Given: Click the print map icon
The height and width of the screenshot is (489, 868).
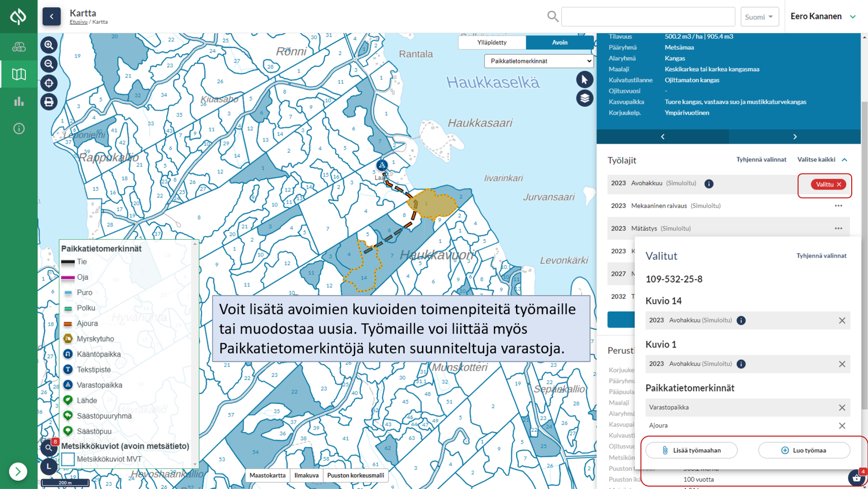Looking at the screenshot, I should pyautogui.click(x=49, y=102).
